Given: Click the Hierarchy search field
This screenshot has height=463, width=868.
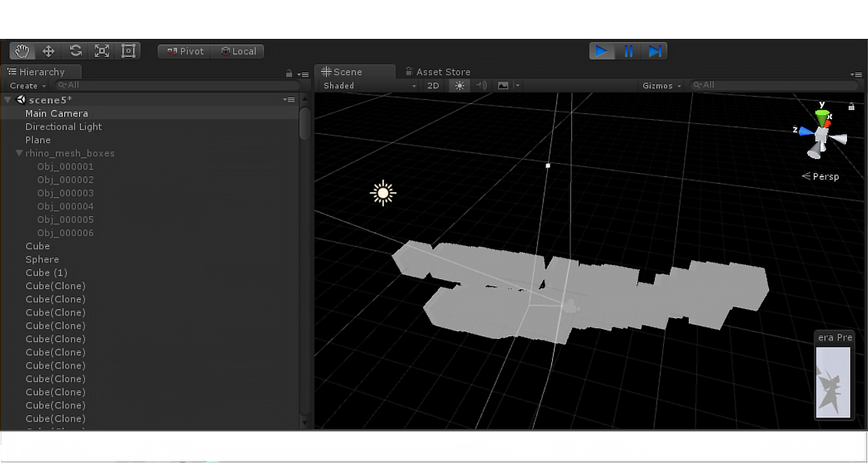Looking at the screenshot, I should tap(177, 86).
